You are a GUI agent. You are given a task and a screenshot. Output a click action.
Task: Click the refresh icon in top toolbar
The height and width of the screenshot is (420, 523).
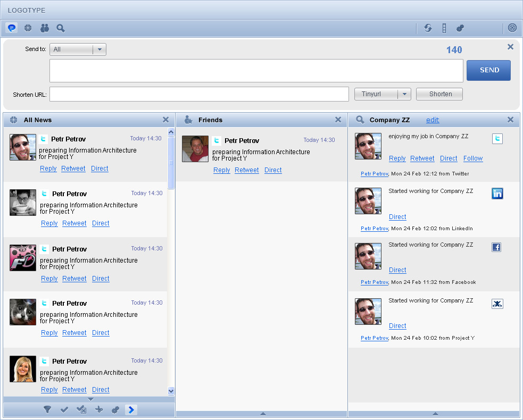click(x=428, y=28)
